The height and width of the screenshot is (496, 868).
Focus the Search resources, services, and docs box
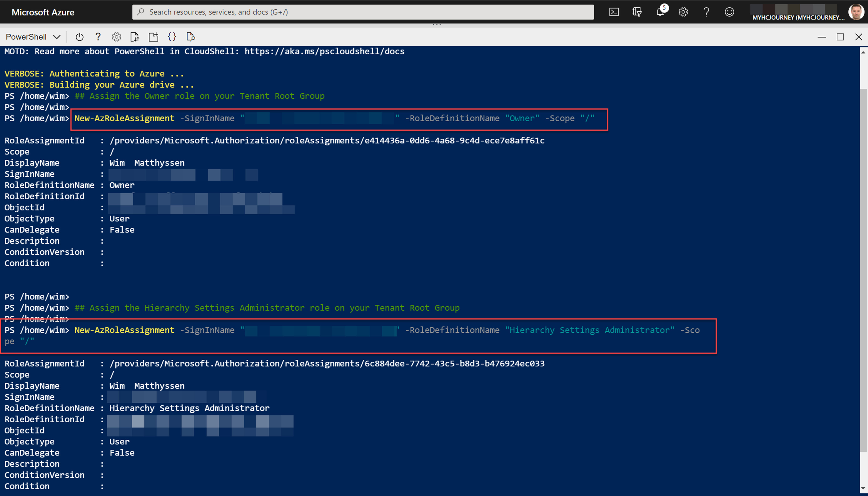coord(363,12)
